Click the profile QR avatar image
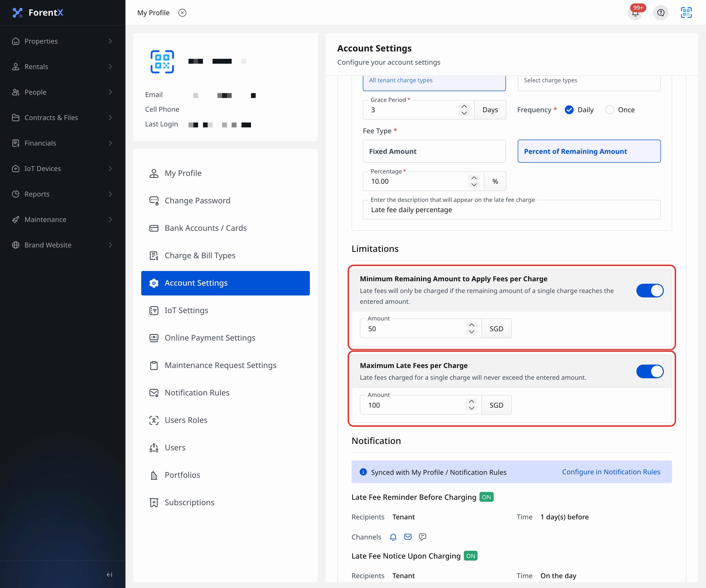The height and width of the screenshot is (588, 706). pyautogui.click(x=162, y=62)
